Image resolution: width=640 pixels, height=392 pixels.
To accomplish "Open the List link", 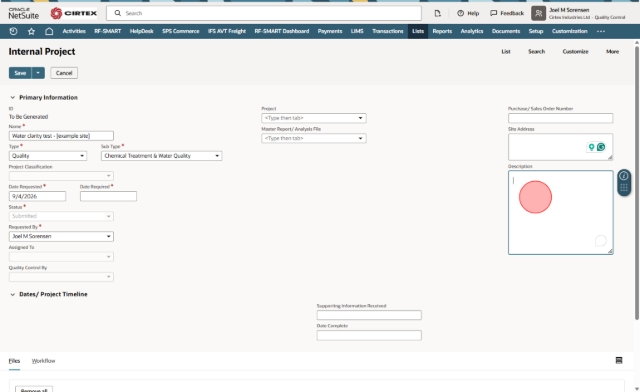I will pos(506,51).
